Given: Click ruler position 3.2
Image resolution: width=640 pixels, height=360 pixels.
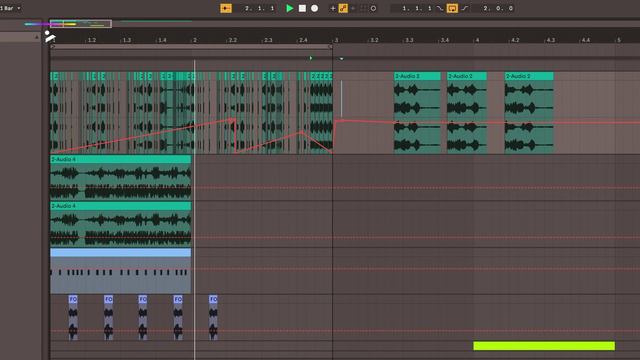Looking at the screenshot, I should tap(374, 40).
